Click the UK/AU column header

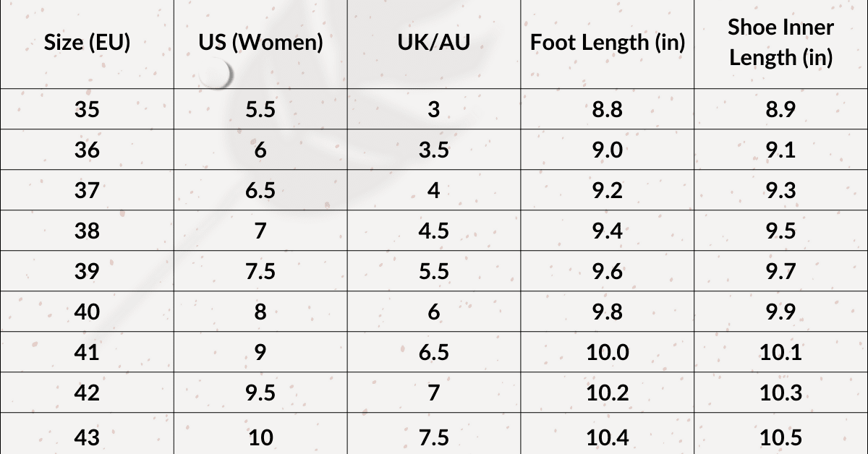[x=434, y=43]
